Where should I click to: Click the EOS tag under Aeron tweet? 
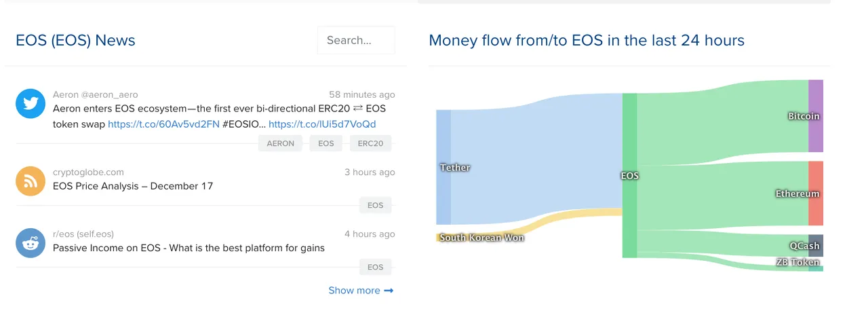[326, 143]
